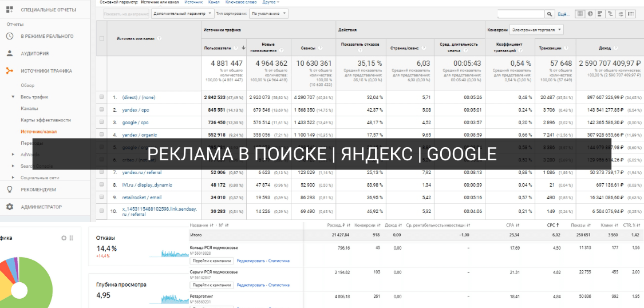Click the table search input field
The height and width of the screenshot is (308, 644).
tap(521, 14)
